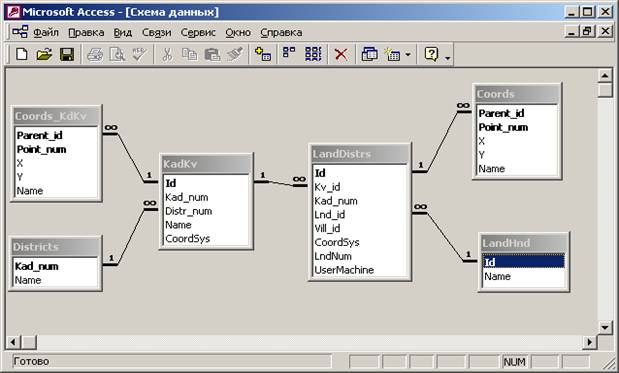
Task: Expand the Help toolbar options arrow
Action: 447,58
